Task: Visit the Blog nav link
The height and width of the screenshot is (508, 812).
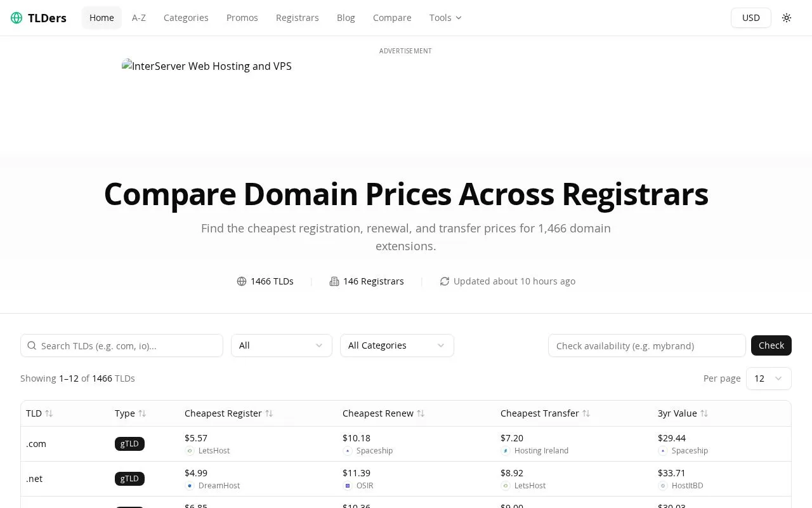Action: point(346,18)
